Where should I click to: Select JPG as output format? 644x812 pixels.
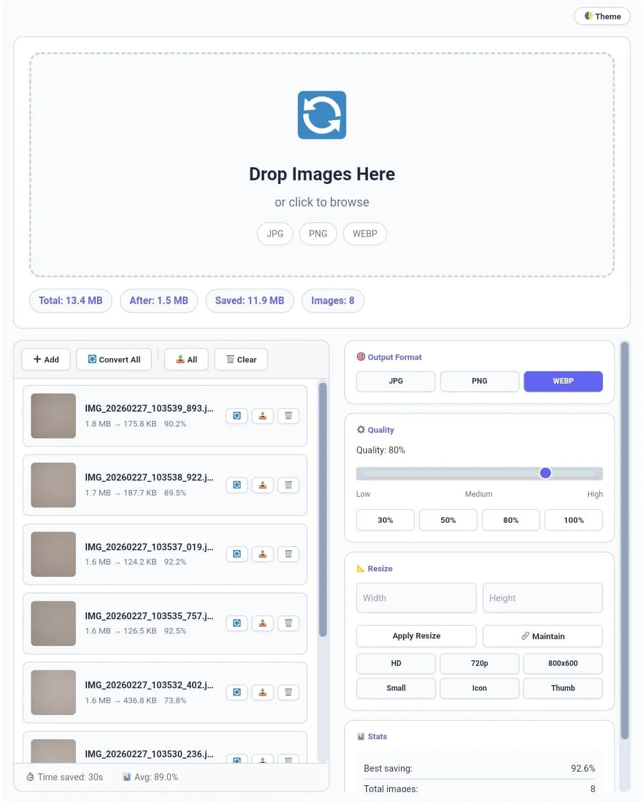click(x=395, y=381)
